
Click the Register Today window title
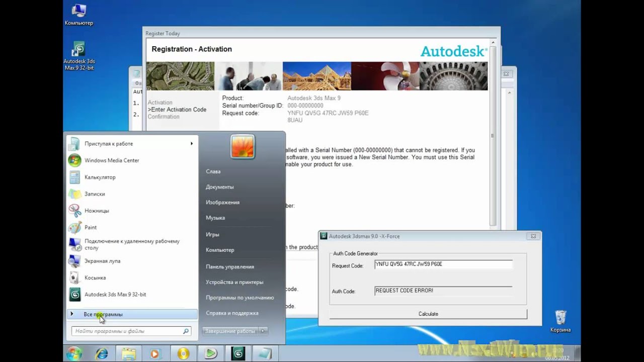pos(163,34)
